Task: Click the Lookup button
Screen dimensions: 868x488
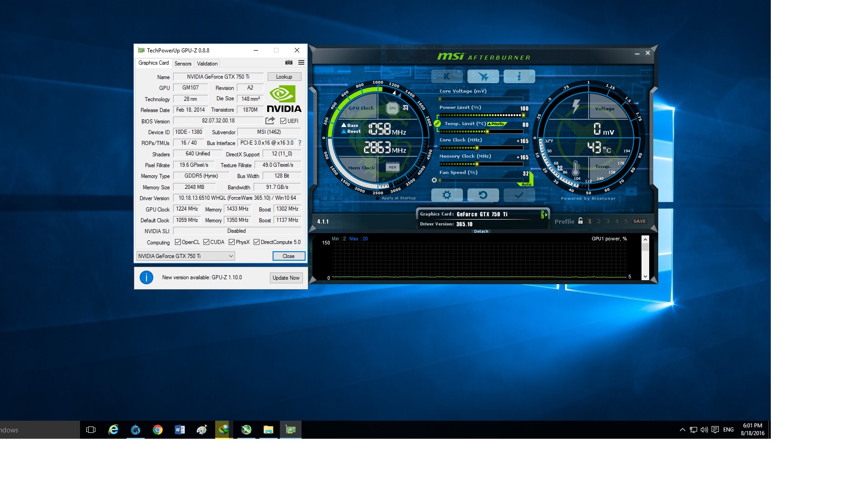Action: (x=284, y=77)
